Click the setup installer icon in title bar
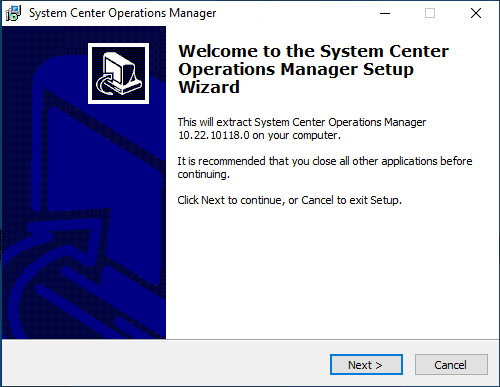 [x=13, y=13]
